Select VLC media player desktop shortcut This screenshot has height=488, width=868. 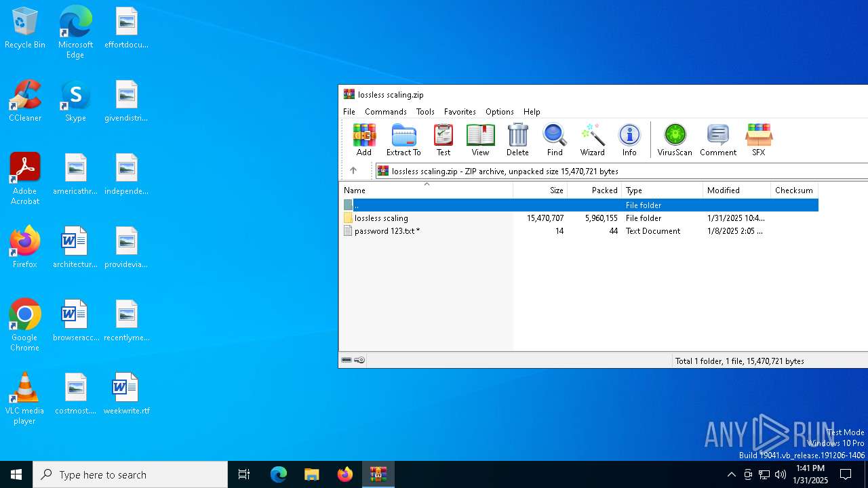25,399
